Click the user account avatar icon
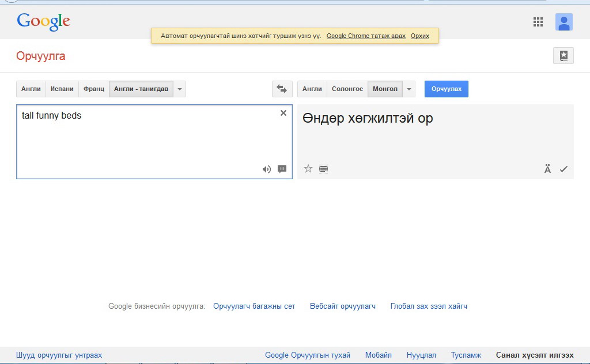The height and width of the screenshot is (364, 590). (x=563, y=22)
